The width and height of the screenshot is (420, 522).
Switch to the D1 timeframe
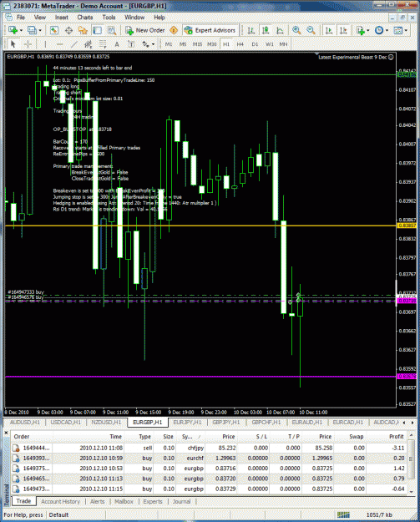coord(255,44)
